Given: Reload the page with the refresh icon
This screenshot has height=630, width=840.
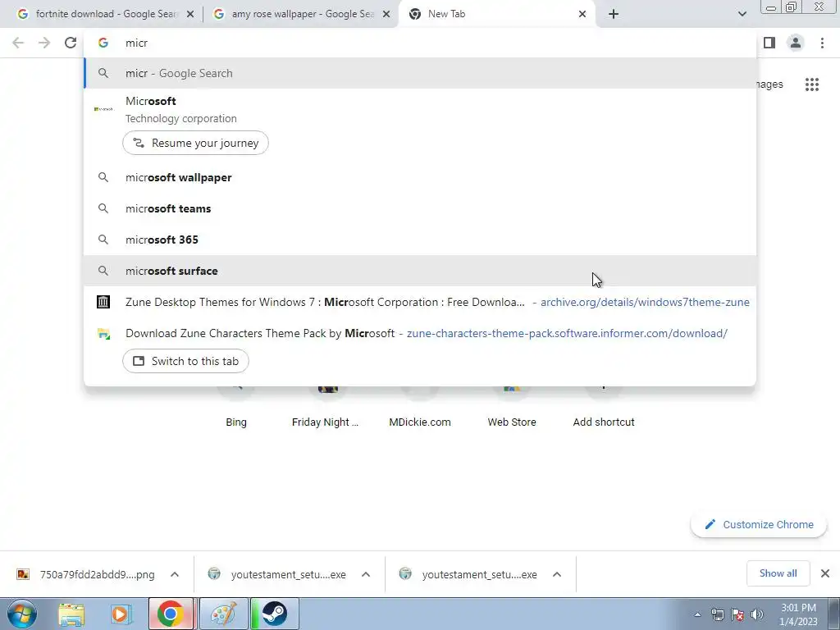Looking at the screenshot, I should [x=71, y=43].
